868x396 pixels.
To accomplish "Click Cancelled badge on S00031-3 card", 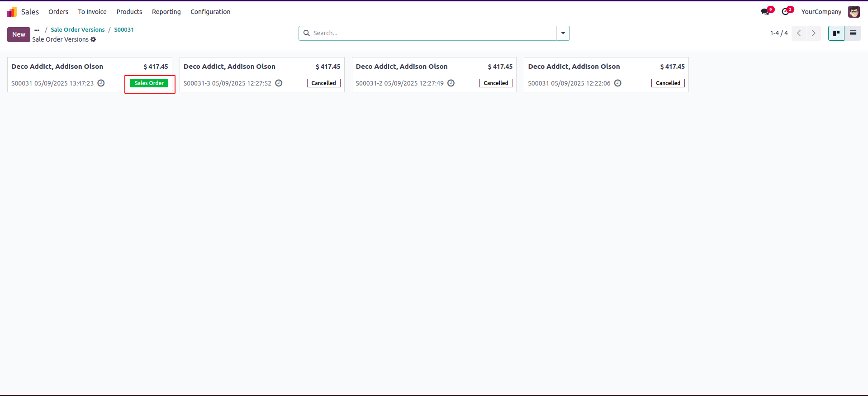I will click(x=324, y=83).
